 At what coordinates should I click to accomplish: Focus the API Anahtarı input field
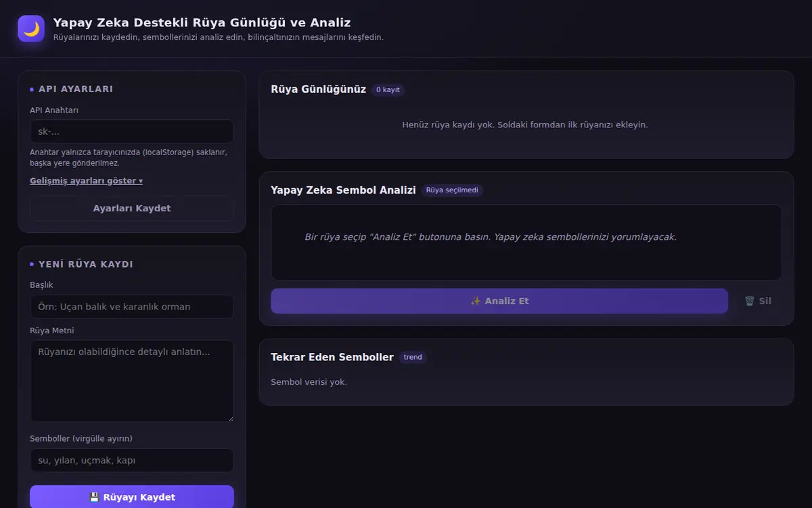point(132,131)
